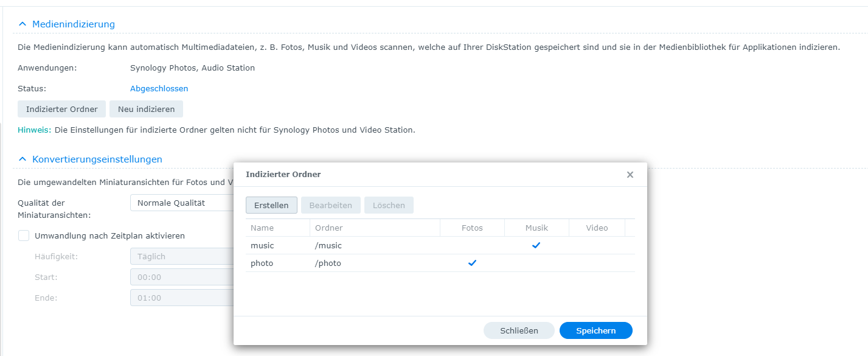Click the Schließen button
Image resolution: width=868 pixels, height=356 pixels.
point(519,331)
